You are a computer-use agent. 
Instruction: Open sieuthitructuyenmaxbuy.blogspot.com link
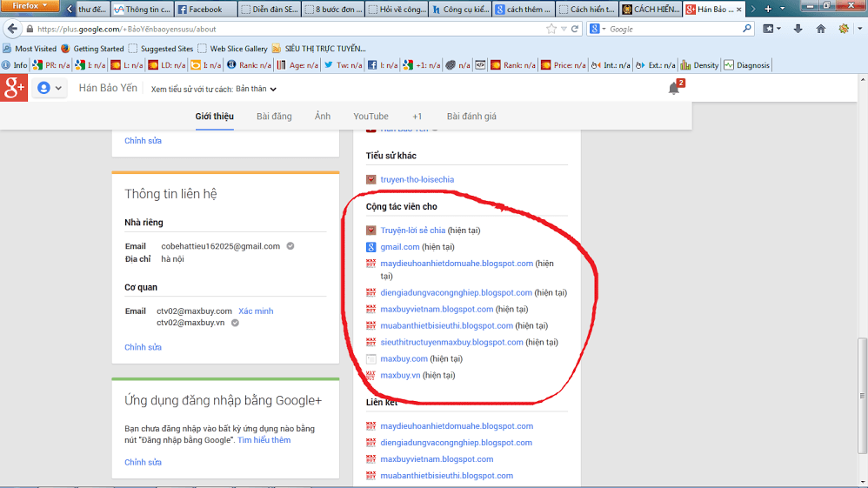point(451,343)
